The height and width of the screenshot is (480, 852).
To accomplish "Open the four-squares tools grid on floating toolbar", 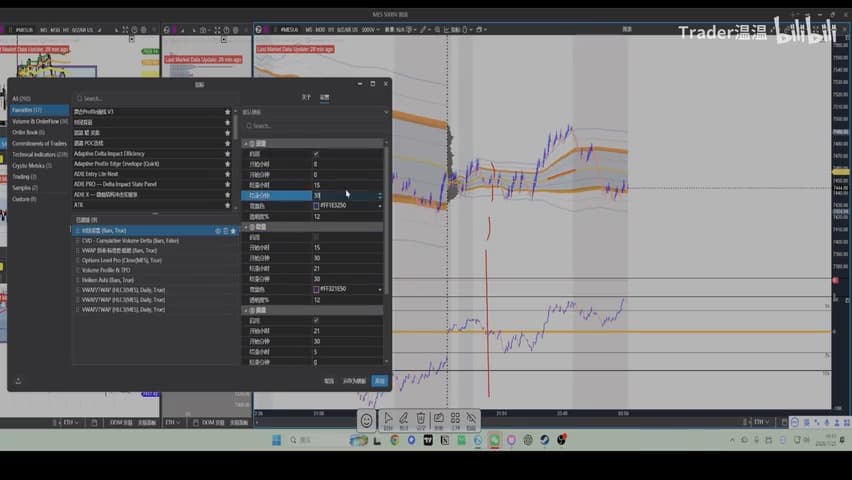I will 455,420.
